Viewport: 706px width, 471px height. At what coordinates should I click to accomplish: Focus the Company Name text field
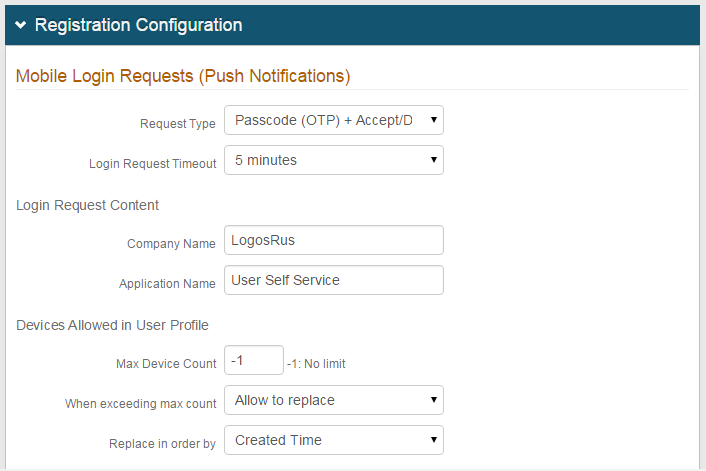[x=333, y=241]
